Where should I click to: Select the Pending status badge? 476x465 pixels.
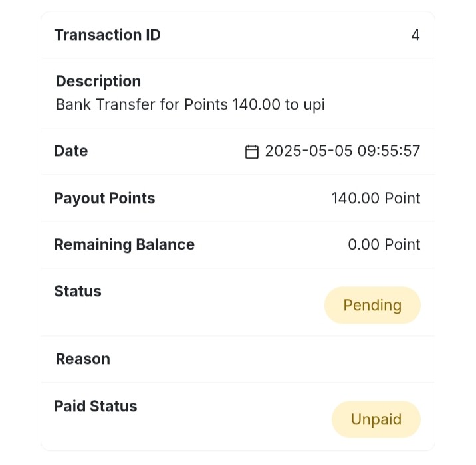(372, 305)
